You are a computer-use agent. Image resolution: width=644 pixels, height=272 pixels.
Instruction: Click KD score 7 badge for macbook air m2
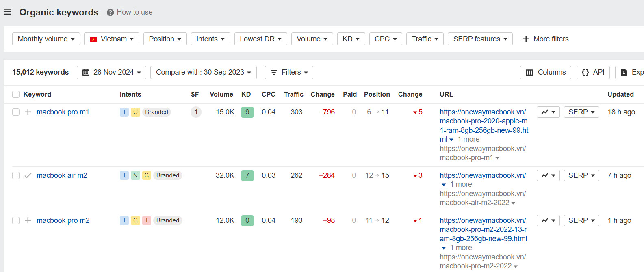[247, 175]
